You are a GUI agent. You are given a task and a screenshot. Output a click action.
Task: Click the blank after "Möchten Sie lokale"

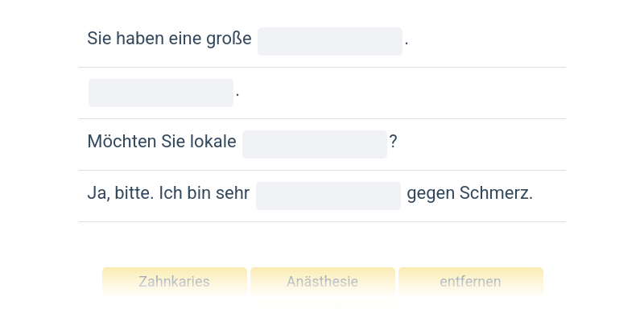(x=315, y=144)
